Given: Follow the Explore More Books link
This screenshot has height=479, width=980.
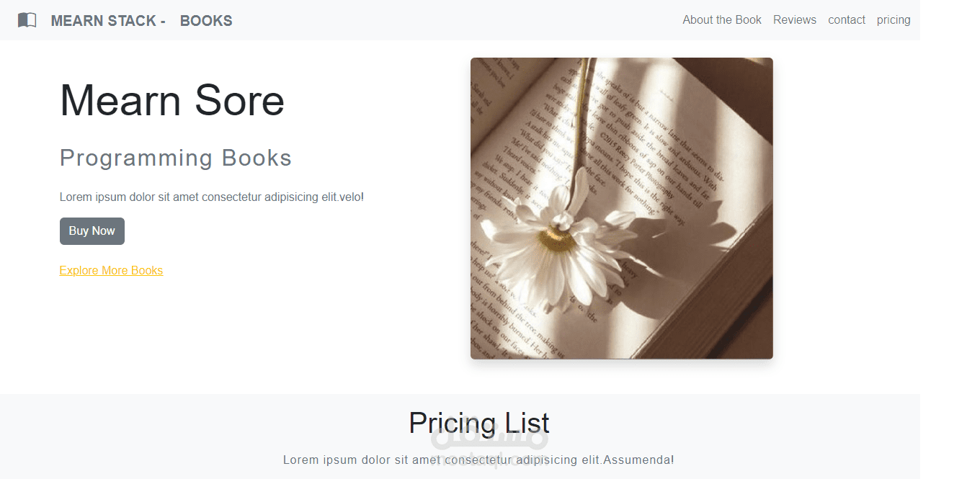Looking at the screenshot, I should [111, 270].
